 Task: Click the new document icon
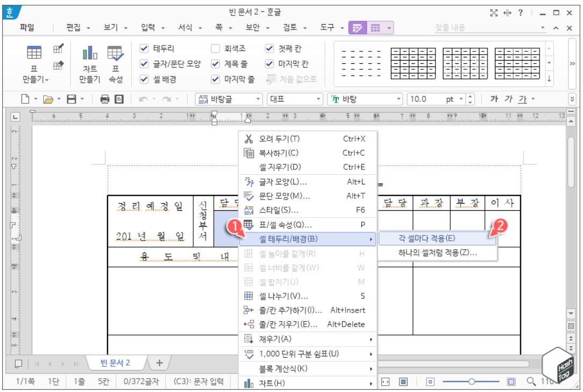(x=25, y=99)
